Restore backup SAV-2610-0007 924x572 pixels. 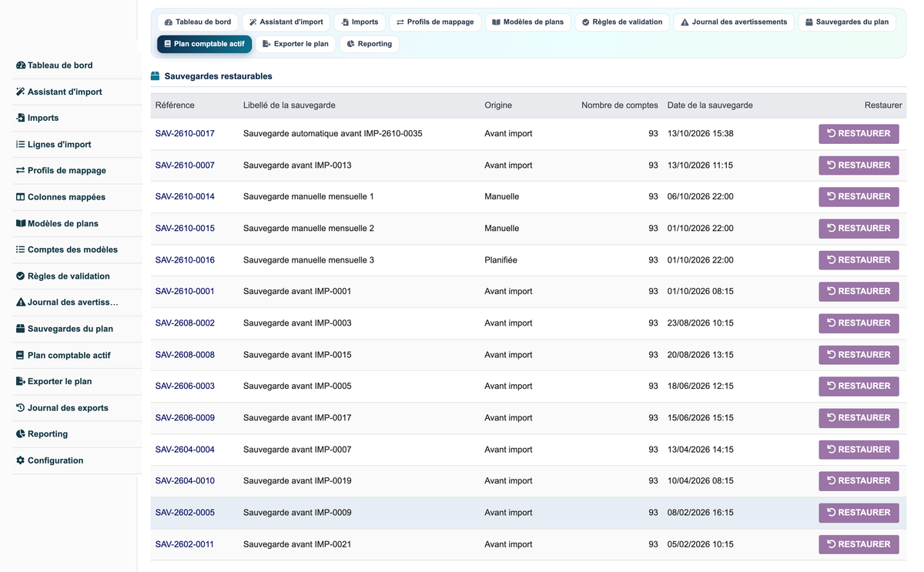859,165
